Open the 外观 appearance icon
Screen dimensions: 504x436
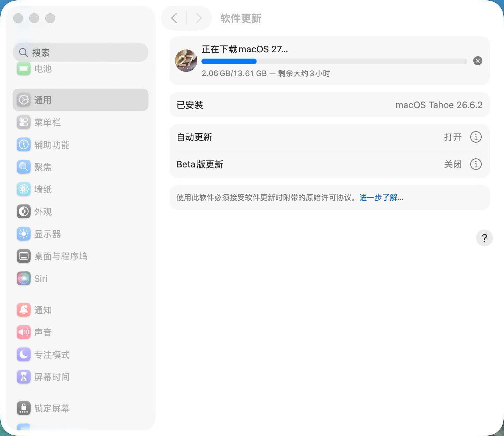pos(24,212)
